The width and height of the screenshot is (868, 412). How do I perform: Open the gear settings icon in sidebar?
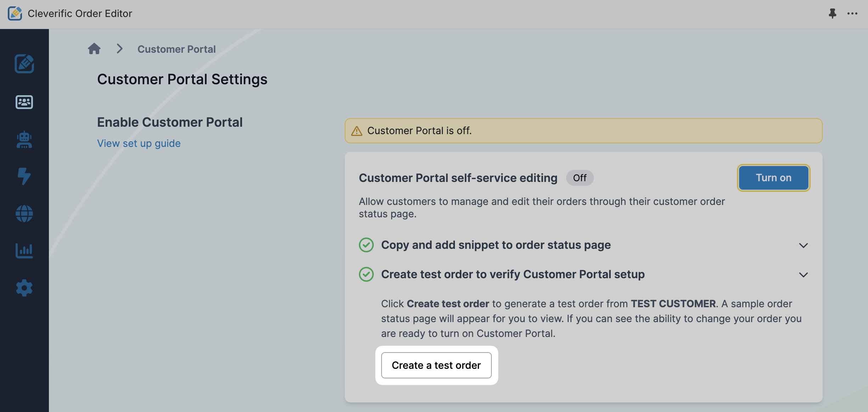(x=24, y=288)
